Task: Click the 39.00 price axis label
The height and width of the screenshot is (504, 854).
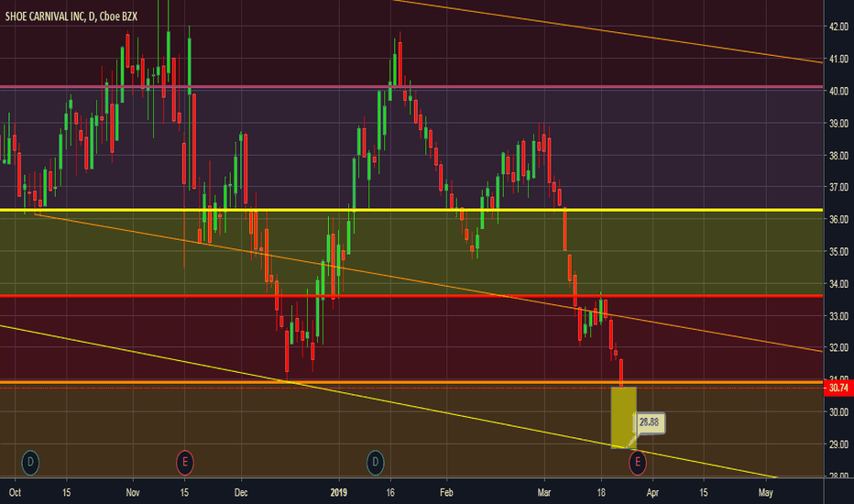Action: pyautogui.click(x=838, y=124)
